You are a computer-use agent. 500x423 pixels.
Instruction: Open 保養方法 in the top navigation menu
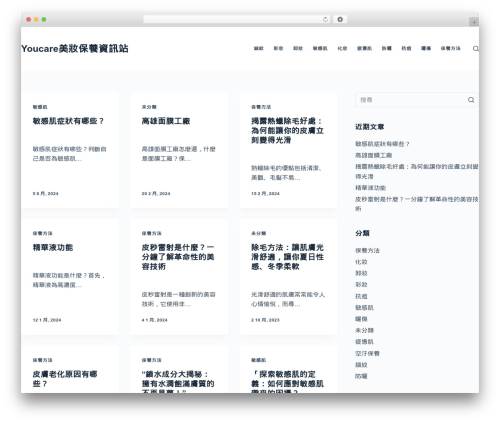(450, 49)
